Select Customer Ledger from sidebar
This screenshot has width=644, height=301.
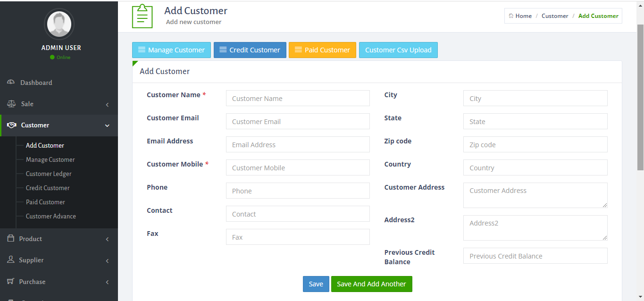[x=49, y=174]
